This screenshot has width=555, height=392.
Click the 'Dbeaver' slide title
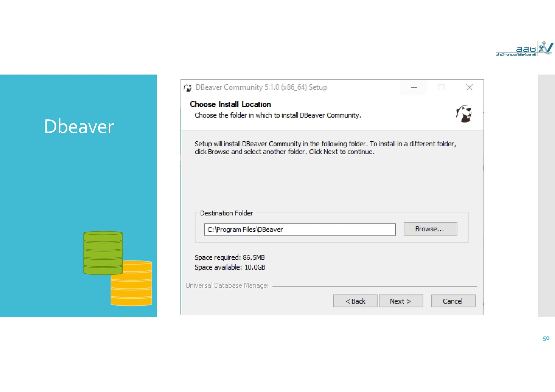79,126
